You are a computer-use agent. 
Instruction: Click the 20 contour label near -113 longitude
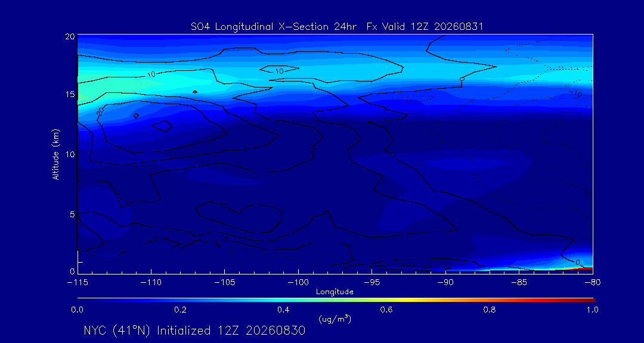(x=101, y=110)
